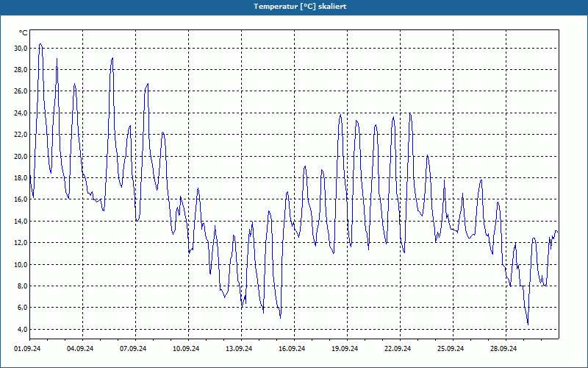Click the date label '04.09.24'
The width and height of the screenshot is (588, 368).
80,349
